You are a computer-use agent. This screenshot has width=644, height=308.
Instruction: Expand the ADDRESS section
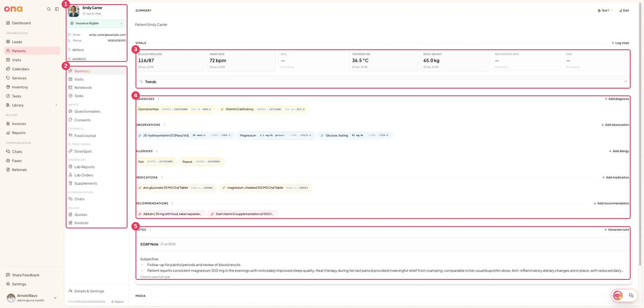pyautogui.click(x=97, y=59)
